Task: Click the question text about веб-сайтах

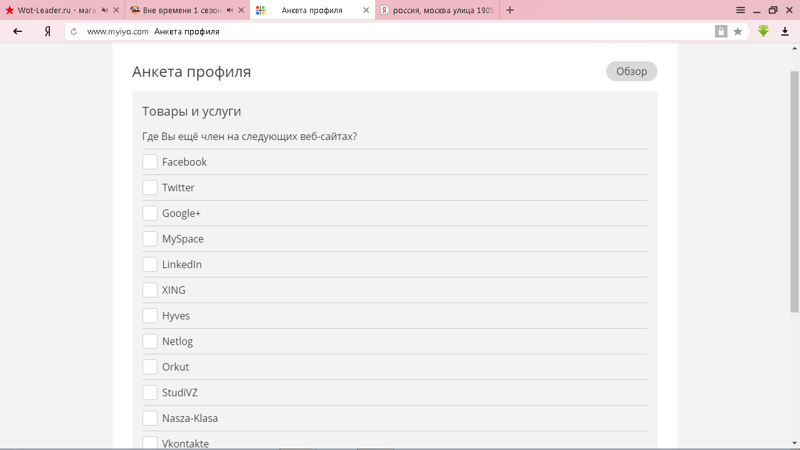Action: [x=249, y=136]
